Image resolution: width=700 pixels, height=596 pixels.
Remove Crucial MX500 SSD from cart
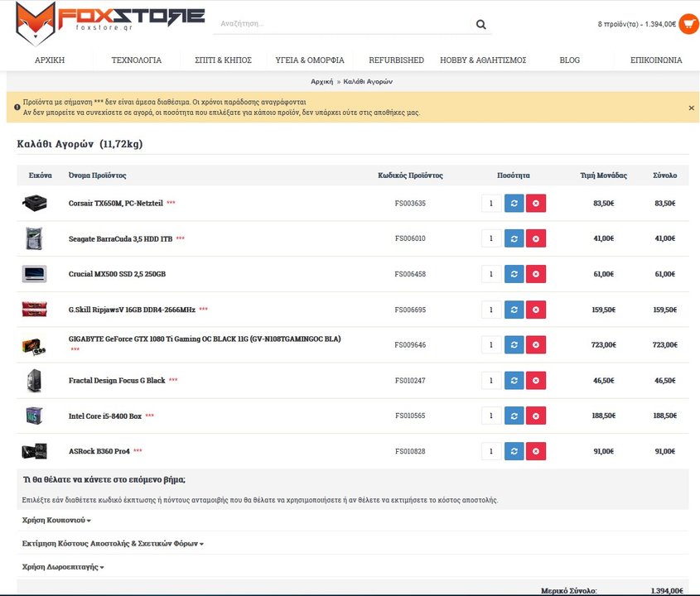coord(536,274)
